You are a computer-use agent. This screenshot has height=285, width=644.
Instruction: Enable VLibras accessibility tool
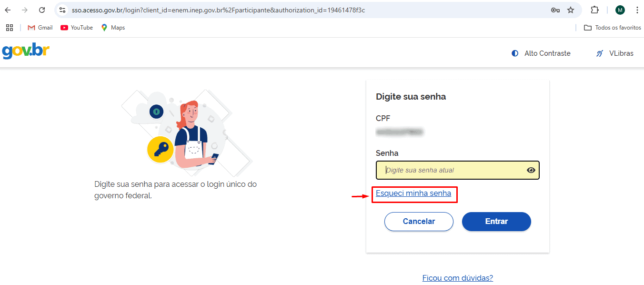pos(615,53)
